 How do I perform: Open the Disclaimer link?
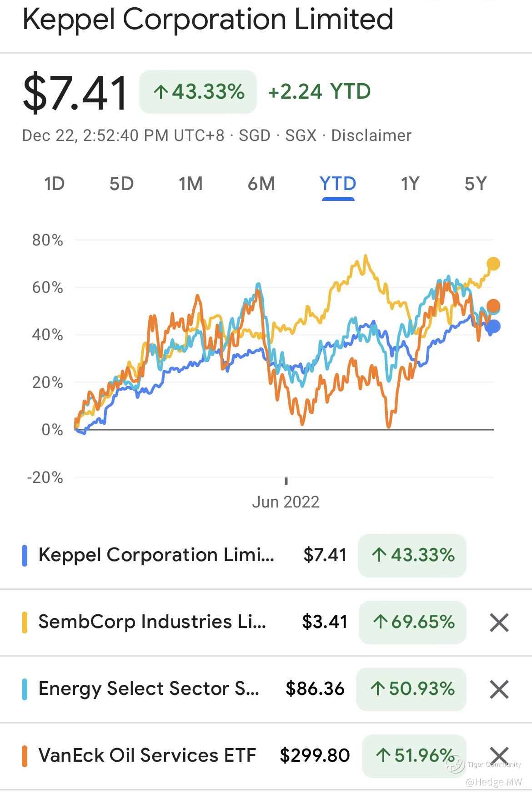(x=371, y=136)
